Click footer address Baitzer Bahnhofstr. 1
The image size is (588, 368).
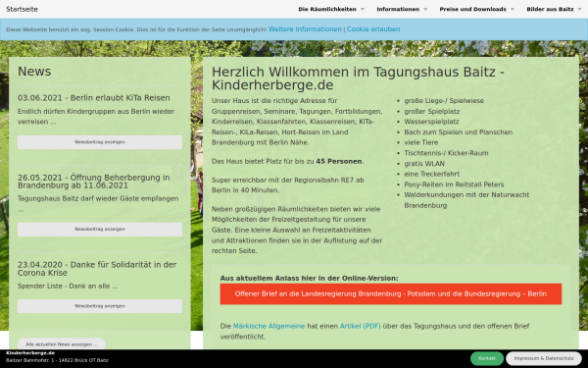57,360
